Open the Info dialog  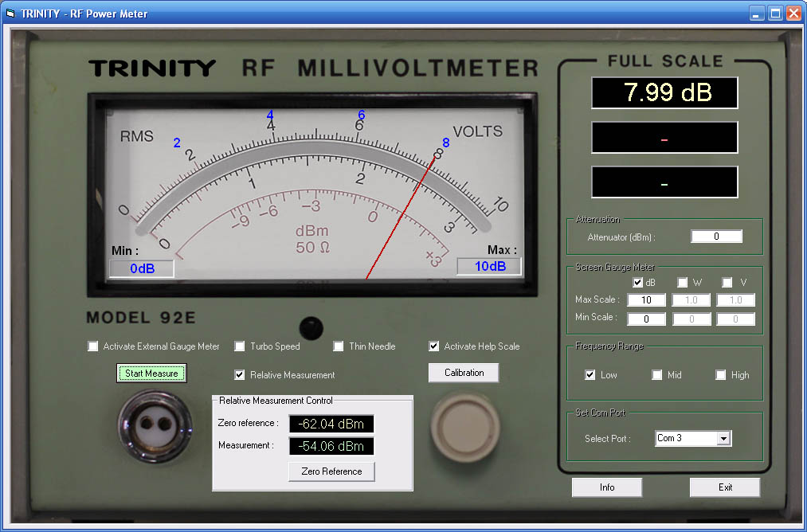[x=607, y=487]
